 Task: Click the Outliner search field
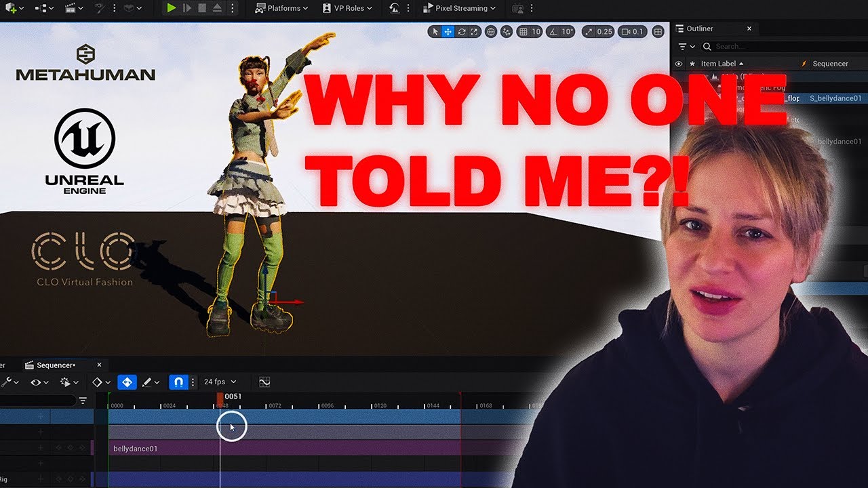[783, 46]
